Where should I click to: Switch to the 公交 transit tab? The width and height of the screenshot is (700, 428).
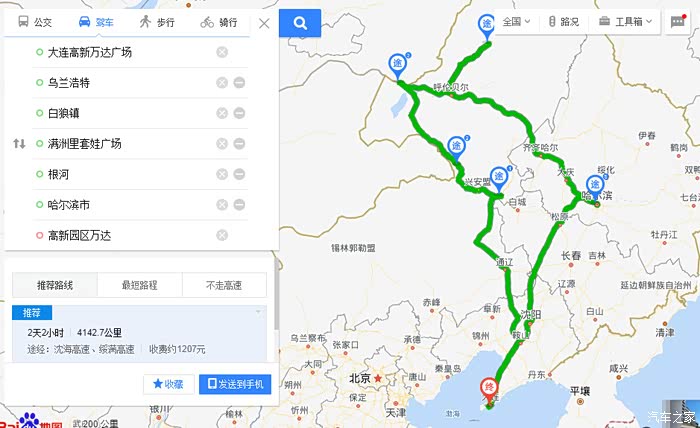[35, 22]
